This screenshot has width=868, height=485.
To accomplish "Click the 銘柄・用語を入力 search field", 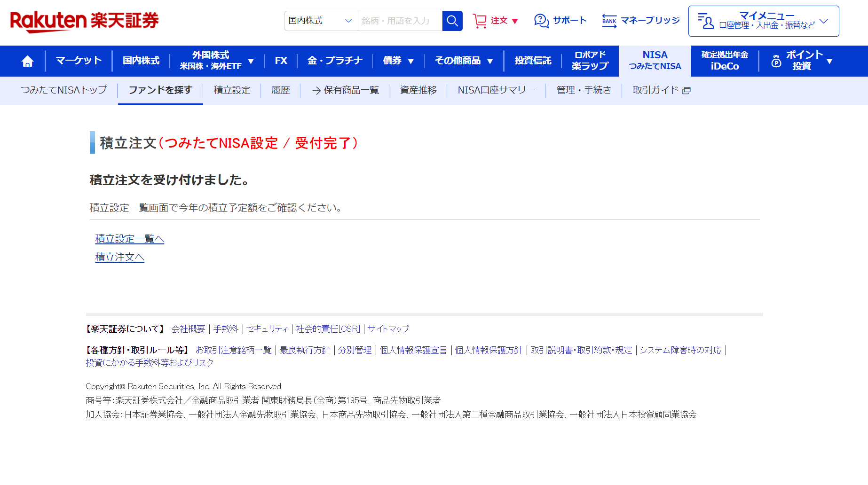I will [400, 21].
